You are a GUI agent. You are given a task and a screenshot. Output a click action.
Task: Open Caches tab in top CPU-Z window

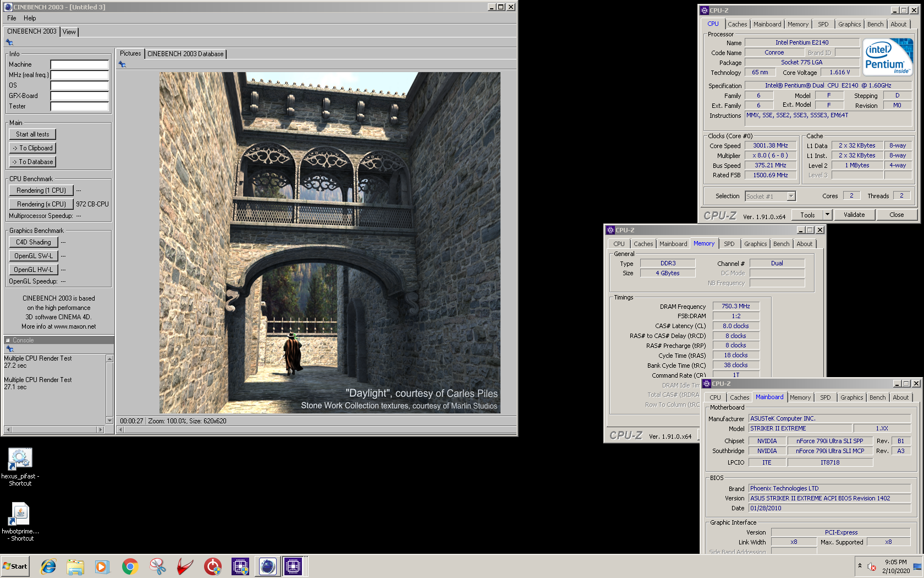click(737, 24)
